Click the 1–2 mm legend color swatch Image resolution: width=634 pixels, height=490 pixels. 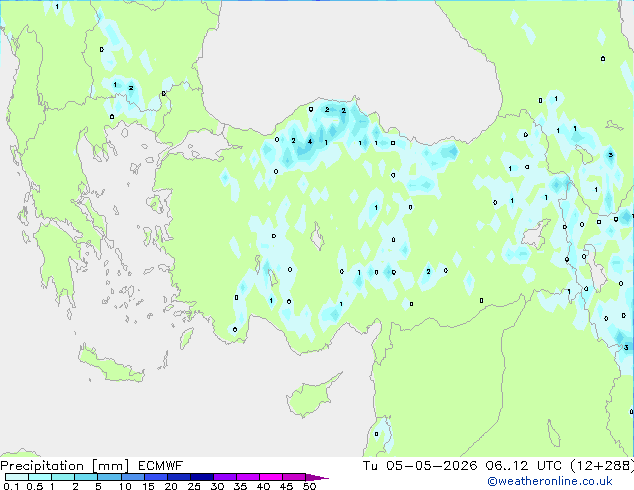pyautogui.click(x=63, y=477)
